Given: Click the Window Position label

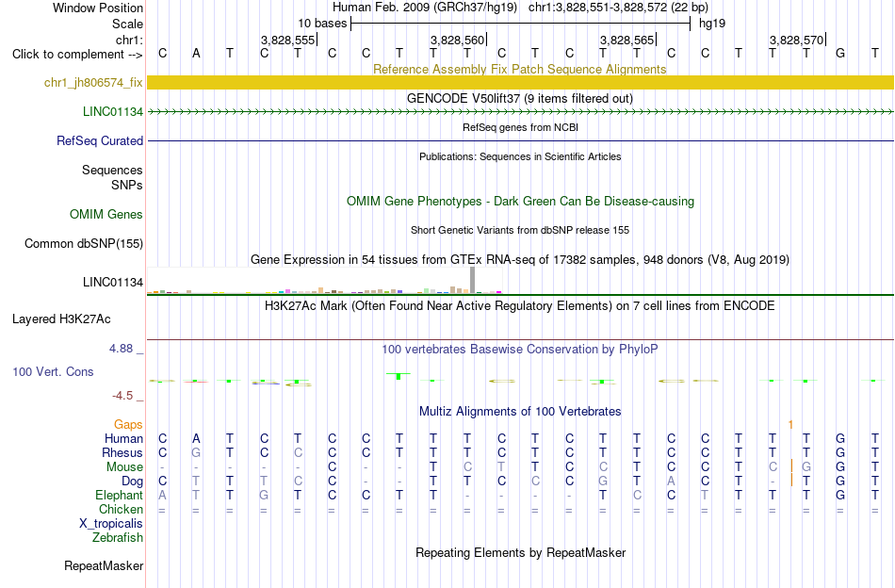Looking at the screenshot, I should pyautogui.click(x=98, y=8).
